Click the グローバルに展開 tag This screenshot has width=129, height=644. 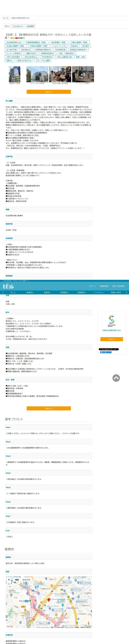click(43, 61)
